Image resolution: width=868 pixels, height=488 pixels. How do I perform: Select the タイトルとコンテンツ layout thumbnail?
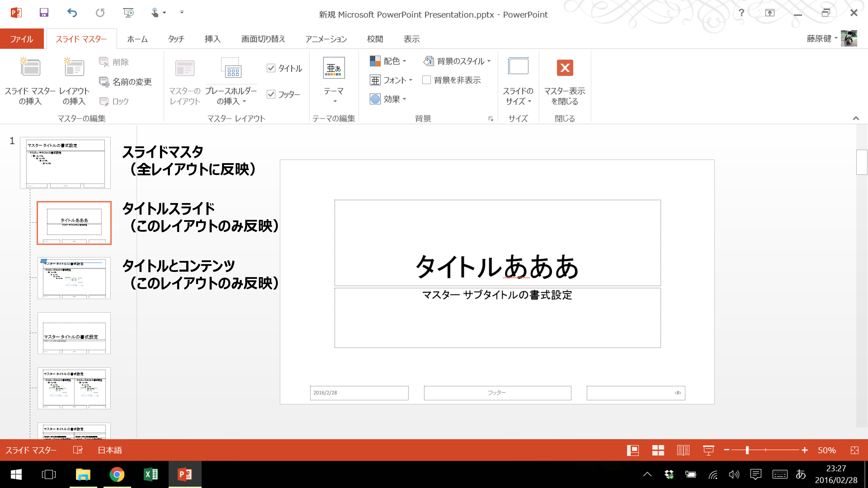pyautogui.click(x=74, y=278)
